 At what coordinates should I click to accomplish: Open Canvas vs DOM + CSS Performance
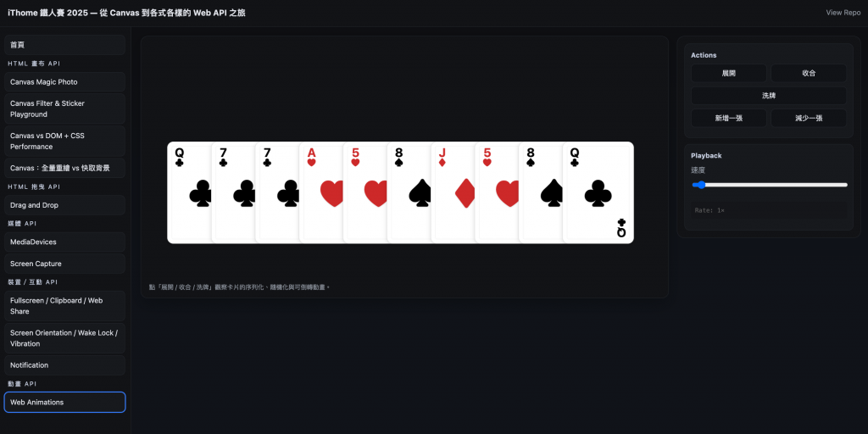(64, 142)
